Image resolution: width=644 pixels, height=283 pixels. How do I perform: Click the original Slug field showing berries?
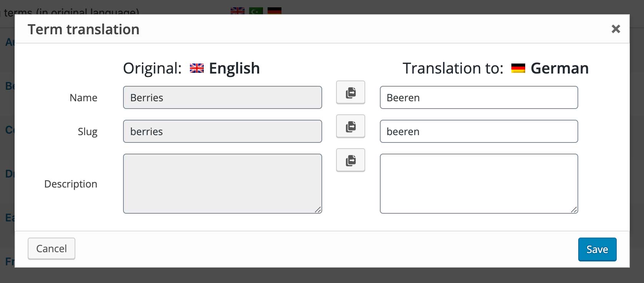[x=222, y=131]
